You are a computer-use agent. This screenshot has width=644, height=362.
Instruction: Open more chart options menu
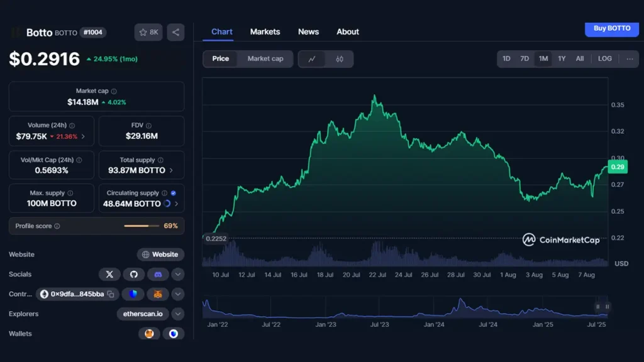pyautogui.click(x=630, y=58)
